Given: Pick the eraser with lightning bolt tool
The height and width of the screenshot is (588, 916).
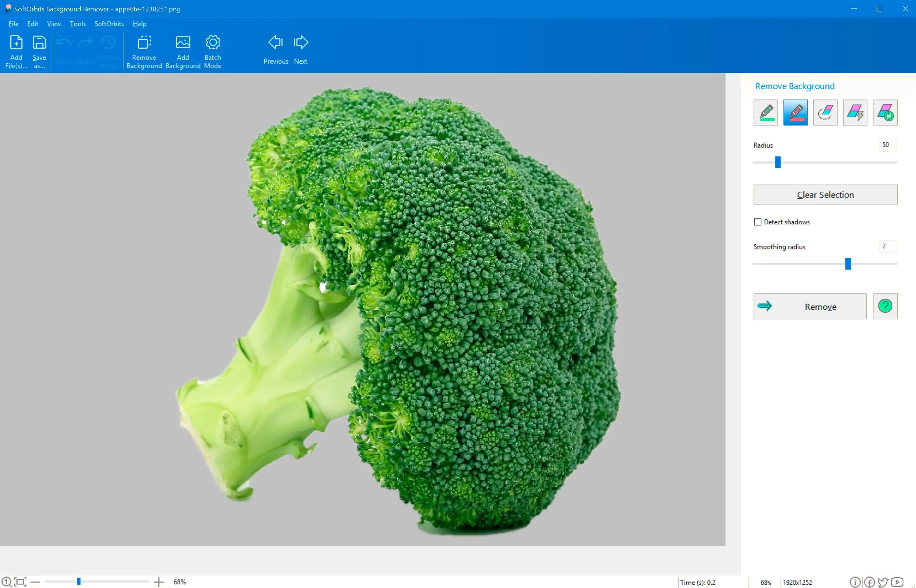Looking at the screenshot, I should point(855,113).
